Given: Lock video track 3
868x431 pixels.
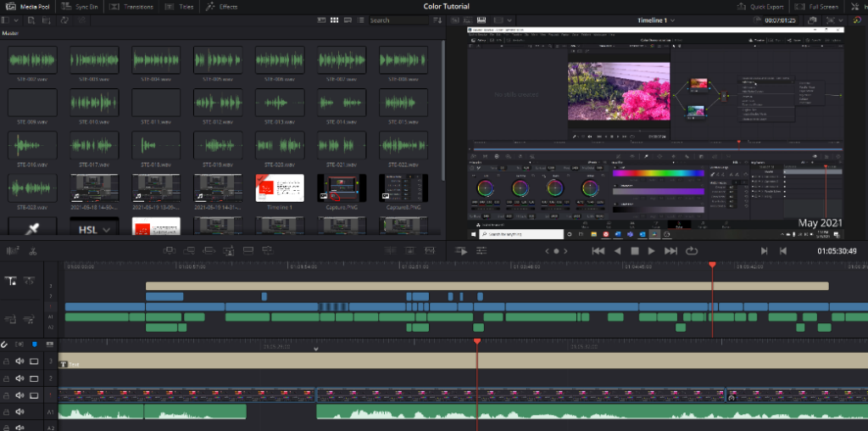Looking at the screenshot, I should (x=6, y=361).
